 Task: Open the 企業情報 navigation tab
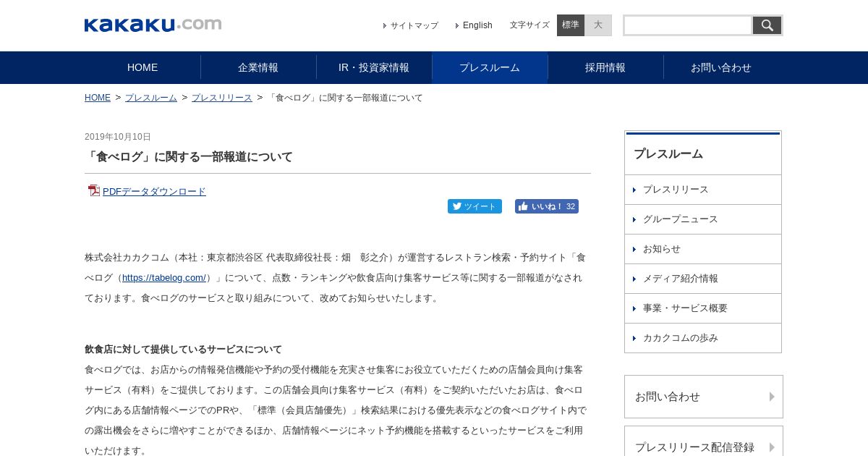point(258,67)
